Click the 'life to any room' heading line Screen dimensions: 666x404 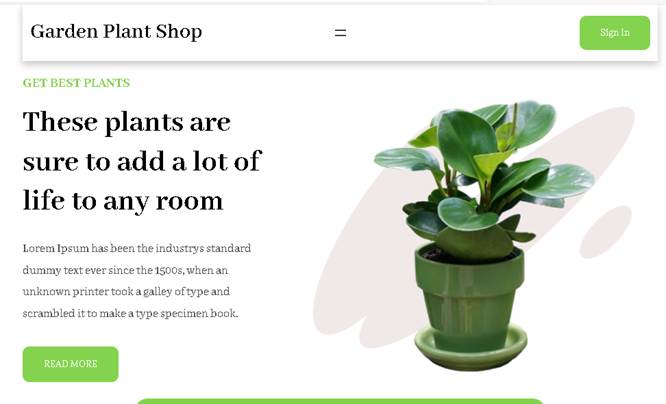(123, 201)
